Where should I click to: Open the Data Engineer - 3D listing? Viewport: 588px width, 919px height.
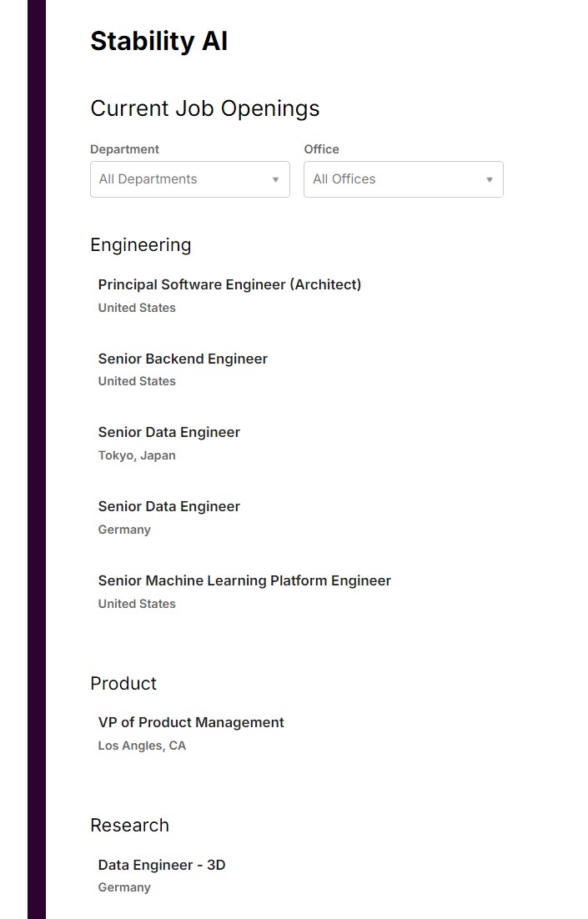point(161,865)
